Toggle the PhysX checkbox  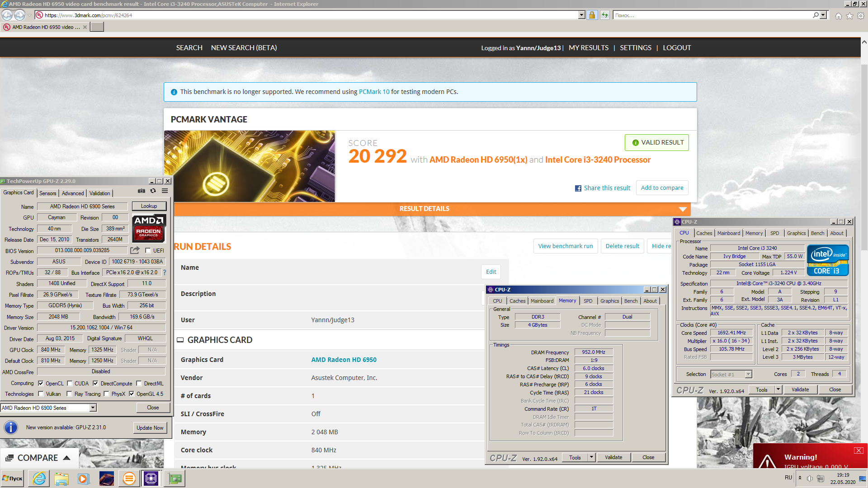point(106,394)
